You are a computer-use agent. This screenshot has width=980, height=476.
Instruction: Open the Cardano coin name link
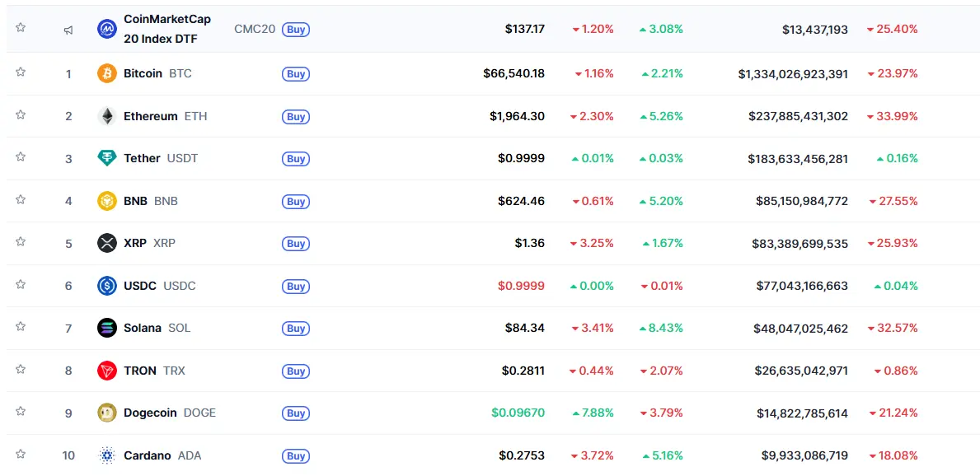click(x=148, y=455)
